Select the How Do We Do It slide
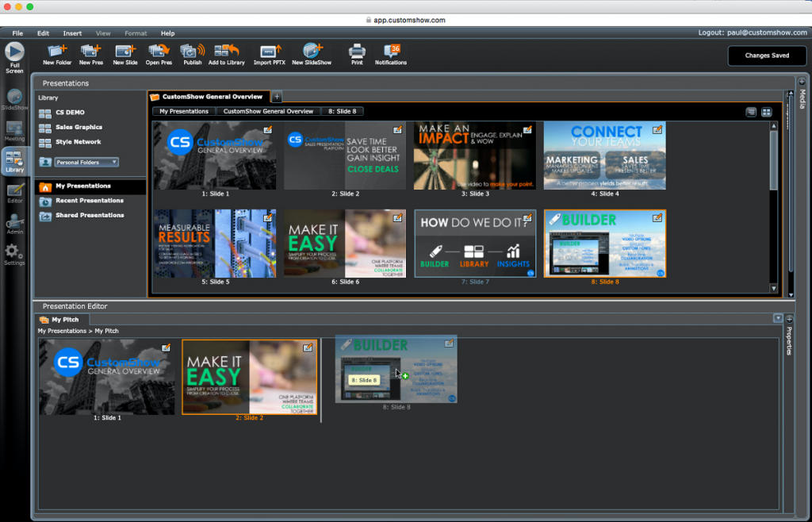The height and width of the screenshot is (522, 812). click(475, 244)
